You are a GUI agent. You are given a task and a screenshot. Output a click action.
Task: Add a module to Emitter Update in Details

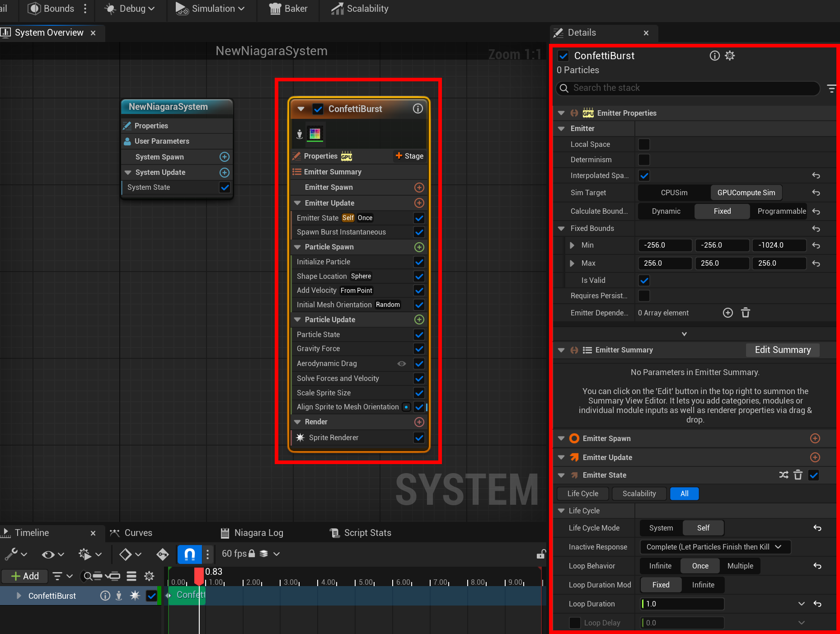(x=815, y=457)
